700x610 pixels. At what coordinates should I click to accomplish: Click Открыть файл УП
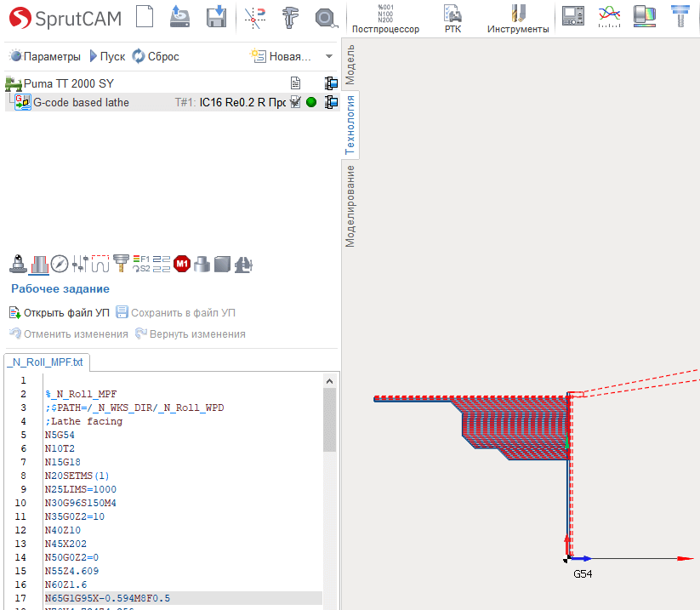click(x=60, y=312)
